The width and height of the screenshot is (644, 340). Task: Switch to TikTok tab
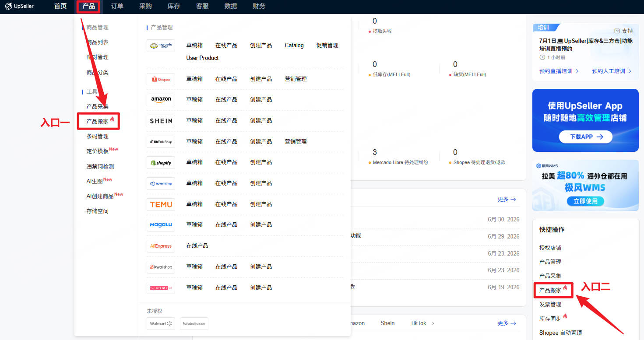click(x=418, y=323)
